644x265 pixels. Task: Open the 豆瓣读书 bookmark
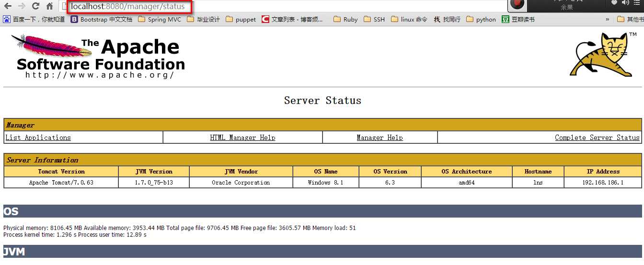(518, 20)
